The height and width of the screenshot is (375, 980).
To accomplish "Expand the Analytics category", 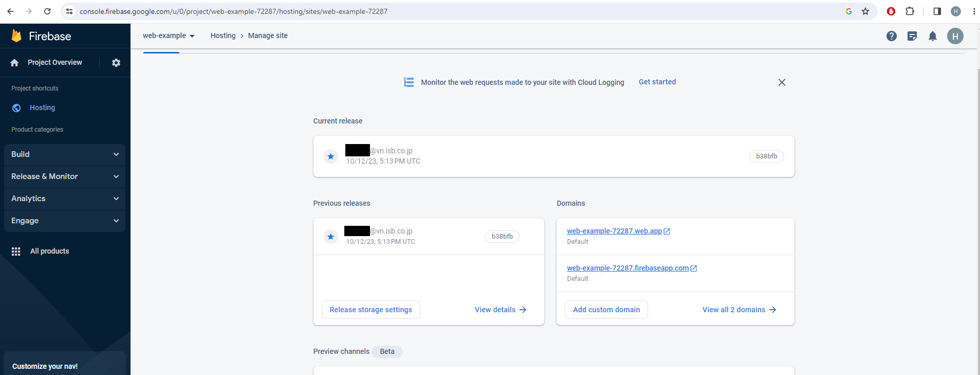I will point(64,199).
